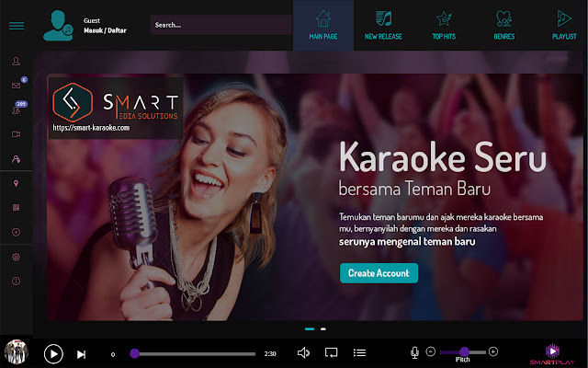Screen dimensions: 588x368
Task: Click the Pitch slider handle
Action: (464, 351)
